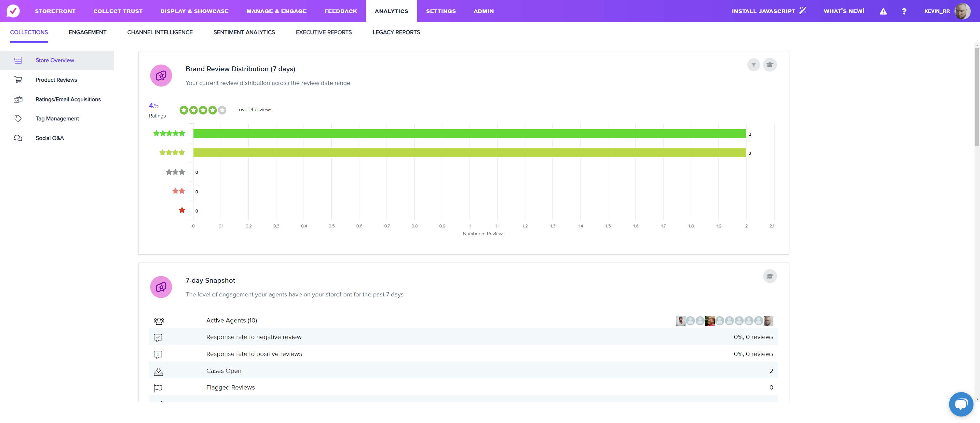Open the Settings menu
The image size is (980, 423).
click(441, 11)
